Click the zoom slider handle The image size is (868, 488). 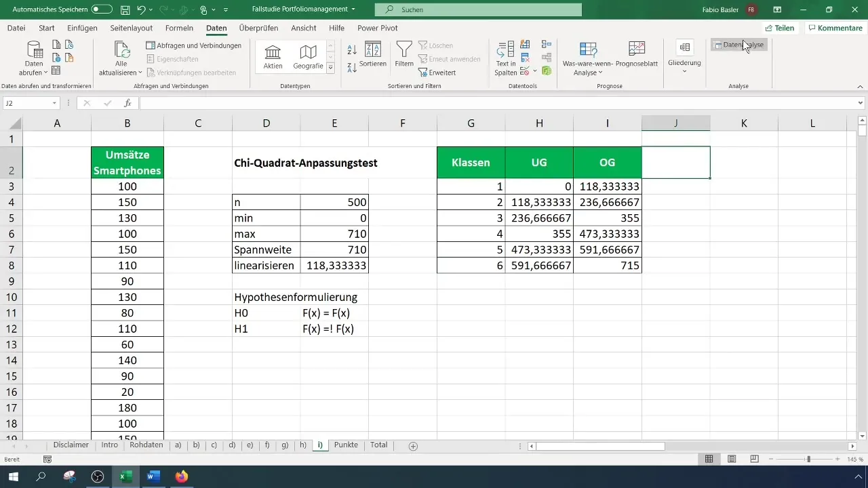tap(808, 460)
